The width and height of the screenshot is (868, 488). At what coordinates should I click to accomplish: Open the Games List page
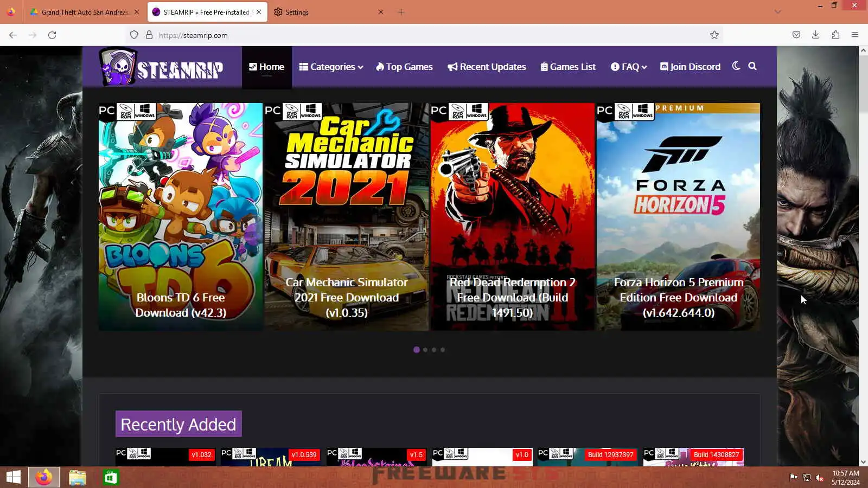568,67
